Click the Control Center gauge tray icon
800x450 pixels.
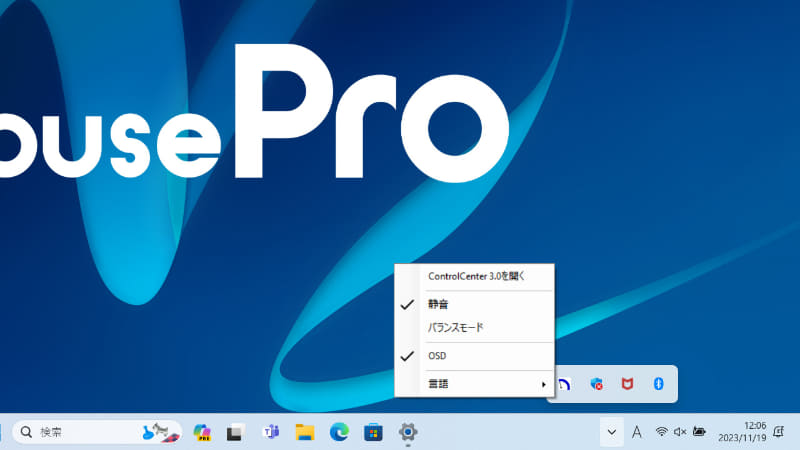[564, 384]
